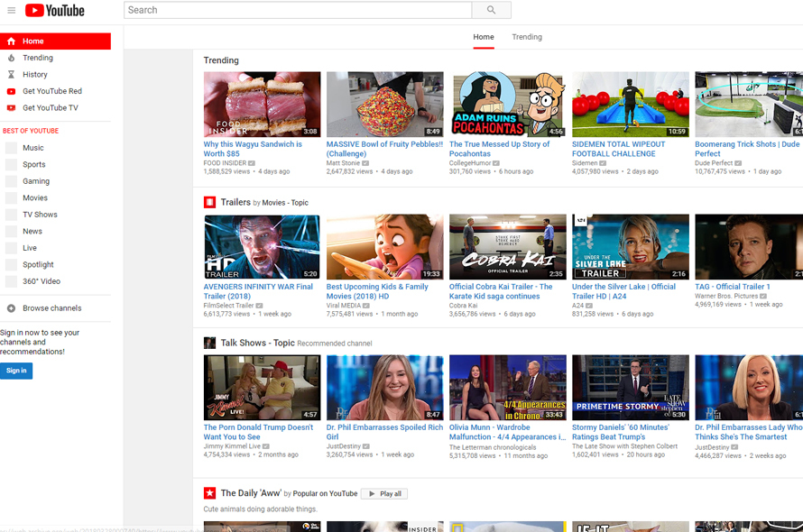Select Get YouTube Red in sidebar
This screenshot has height=532, width=803.
coord(51,91)
